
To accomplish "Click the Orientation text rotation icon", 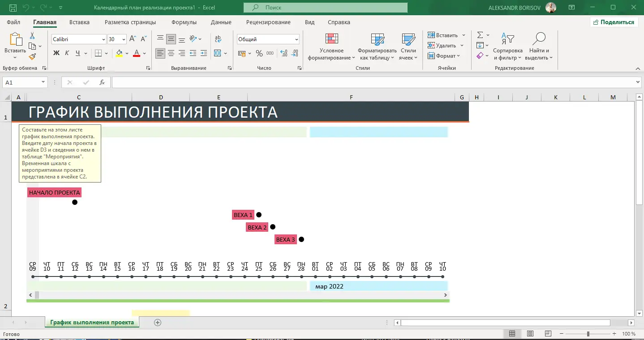I will coord(193,39).
